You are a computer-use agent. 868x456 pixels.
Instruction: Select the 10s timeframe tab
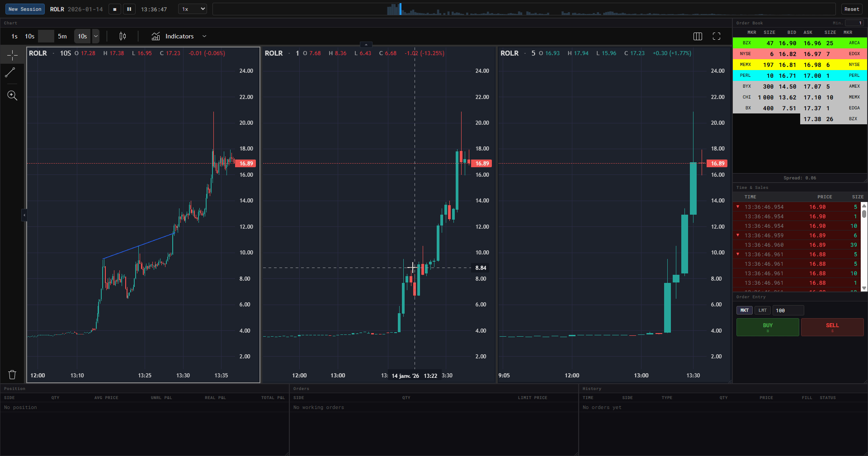click(x=29, y=36)
